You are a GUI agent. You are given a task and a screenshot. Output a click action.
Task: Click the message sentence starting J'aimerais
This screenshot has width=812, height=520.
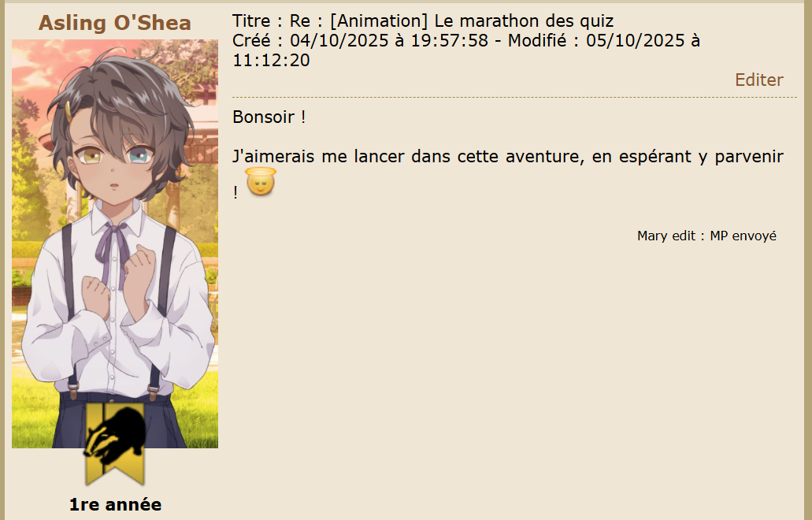507,174
